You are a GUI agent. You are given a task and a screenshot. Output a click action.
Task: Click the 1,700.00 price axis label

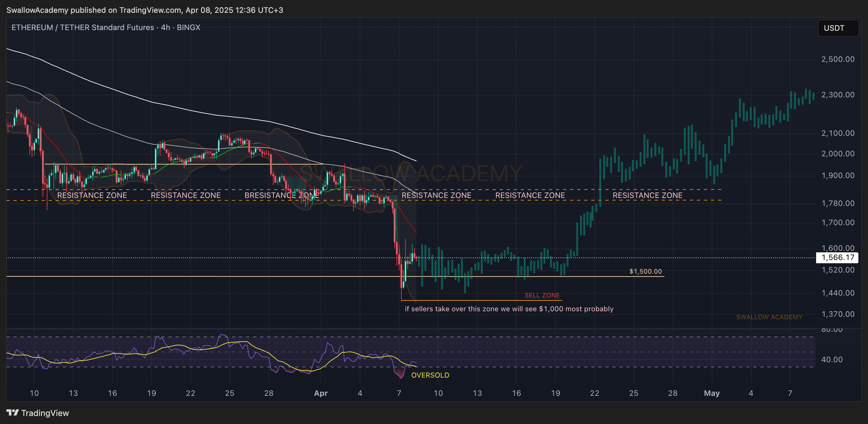point(838,222)
